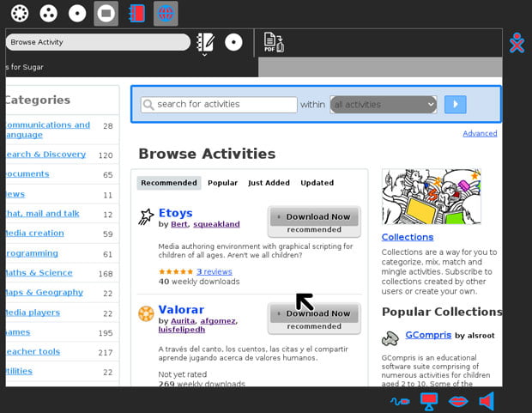Go to the Home view icon

point(77,13)
